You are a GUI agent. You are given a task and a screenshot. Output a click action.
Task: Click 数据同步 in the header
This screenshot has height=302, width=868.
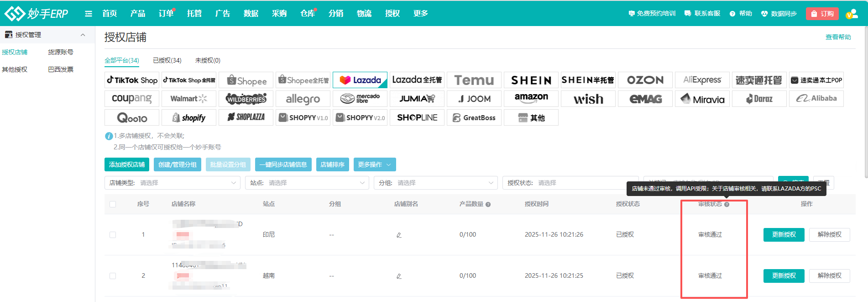click(x=779, y=14)
